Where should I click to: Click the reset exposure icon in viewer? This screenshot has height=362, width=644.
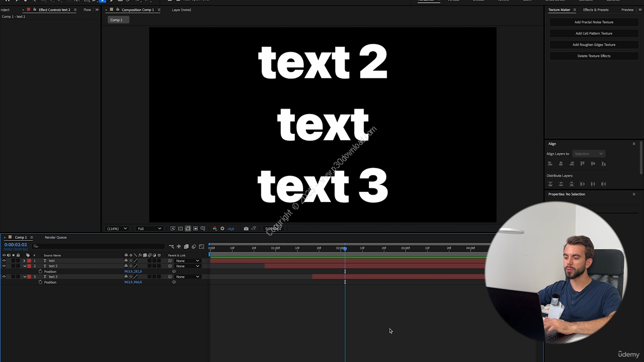(x=222, y=229)
